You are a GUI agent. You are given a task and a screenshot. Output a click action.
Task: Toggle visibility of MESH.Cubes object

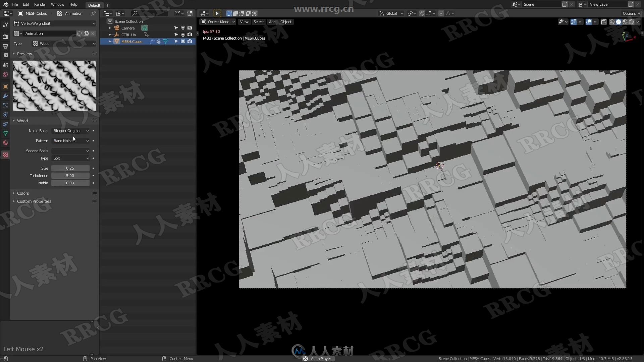[x=183, y=41]
